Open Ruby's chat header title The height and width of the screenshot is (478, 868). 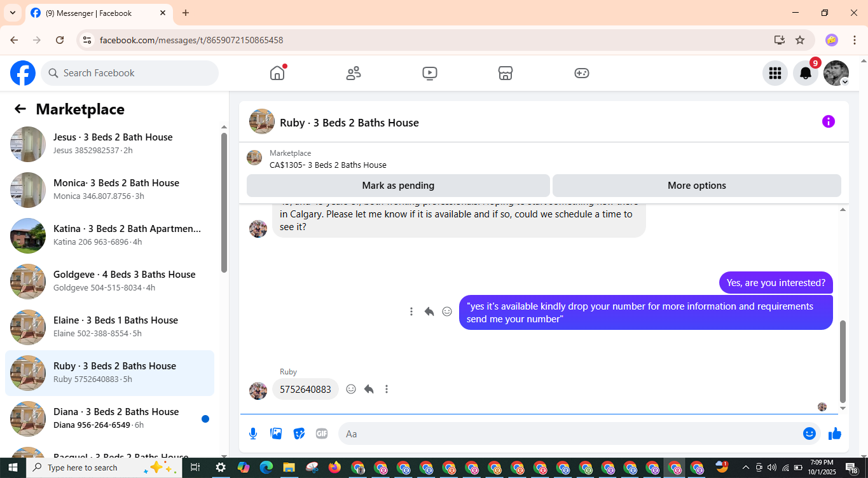349,123
